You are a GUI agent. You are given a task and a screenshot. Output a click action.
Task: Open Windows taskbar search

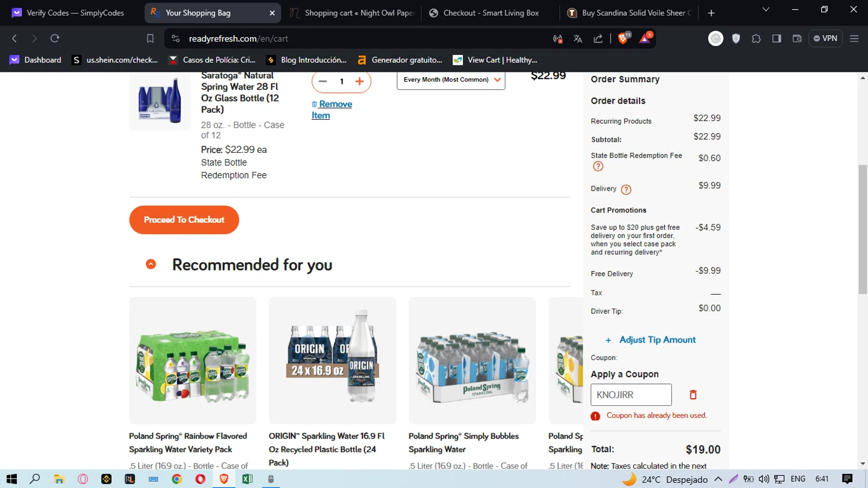tap(35, 479)
